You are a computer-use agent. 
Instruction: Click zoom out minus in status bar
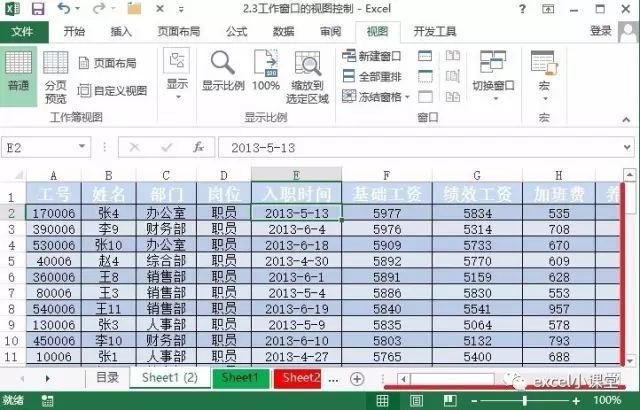point(474,401)
